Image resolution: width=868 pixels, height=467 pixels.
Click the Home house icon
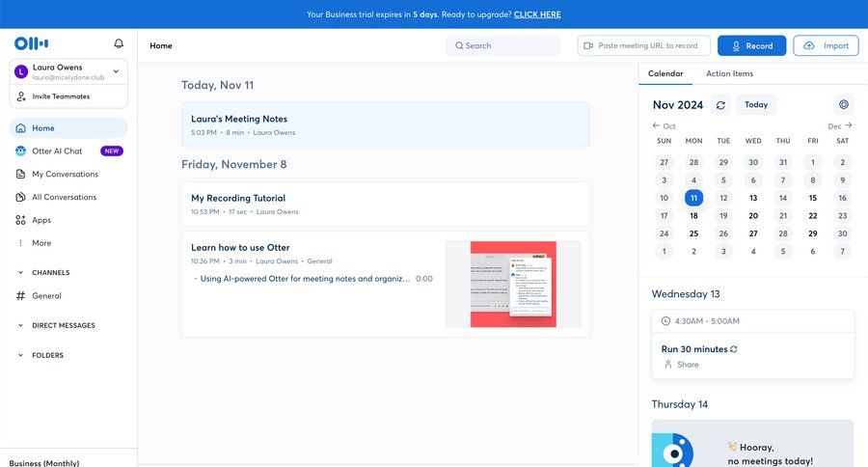(20, 128)
